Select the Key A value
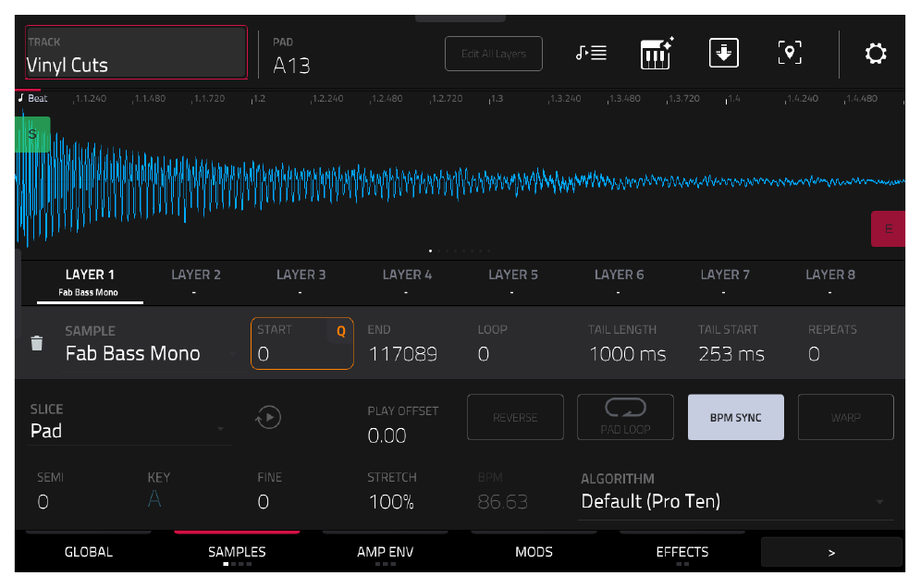The width and height of the screenshot is (921, 588). pyautogui.click(x=153, y=499)
